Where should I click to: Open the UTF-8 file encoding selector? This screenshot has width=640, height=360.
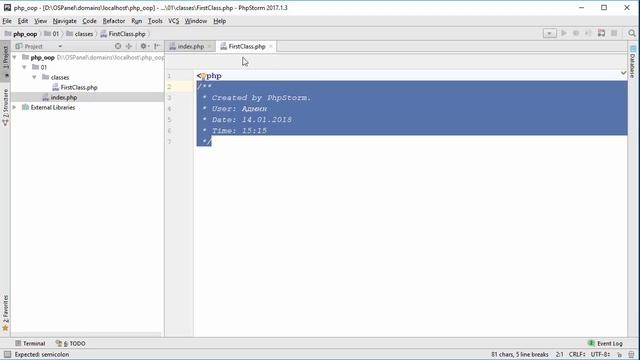coord(600,354)
